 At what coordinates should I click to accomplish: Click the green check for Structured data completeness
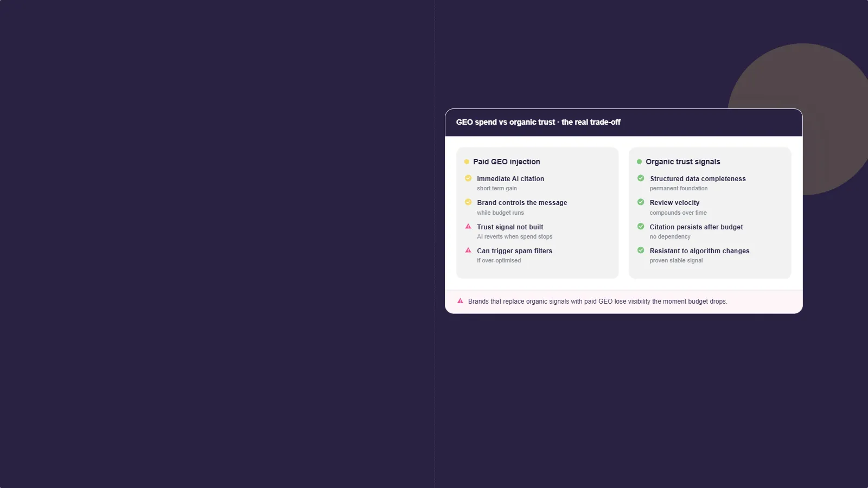(641, 178)
